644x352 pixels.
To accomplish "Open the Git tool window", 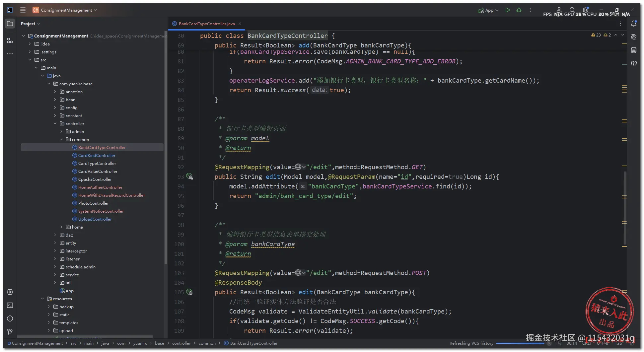I will pos(10,331).
